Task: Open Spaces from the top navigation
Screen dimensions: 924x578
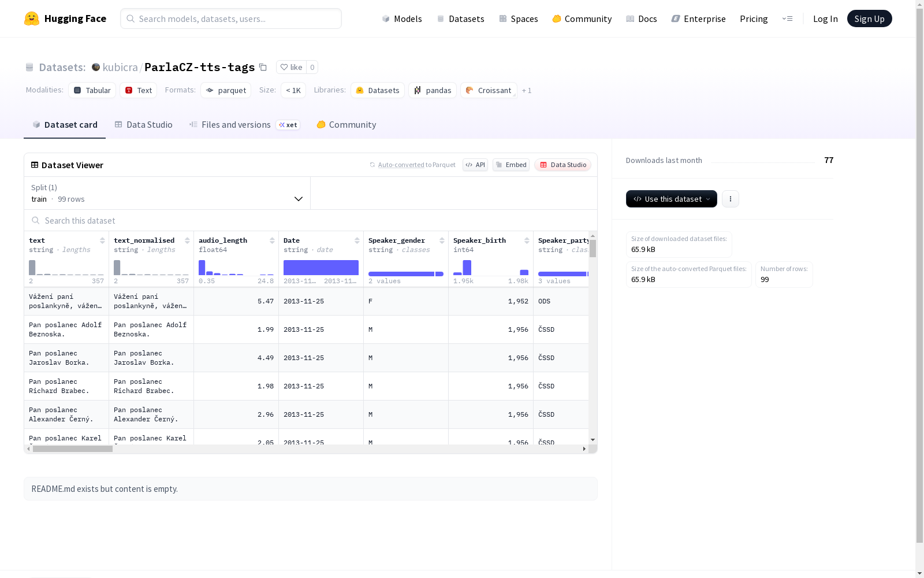Action: pos(519,18)
